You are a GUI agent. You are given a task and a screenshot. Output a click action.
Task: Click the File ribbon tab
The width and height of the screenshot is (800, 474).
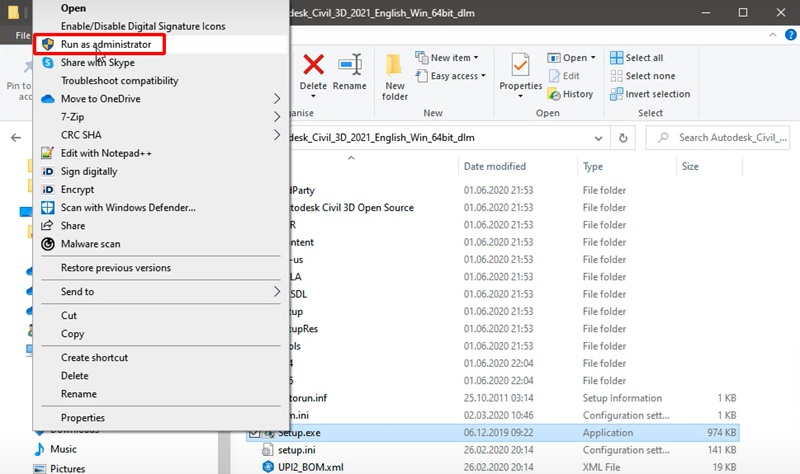(x=22, y=35)
